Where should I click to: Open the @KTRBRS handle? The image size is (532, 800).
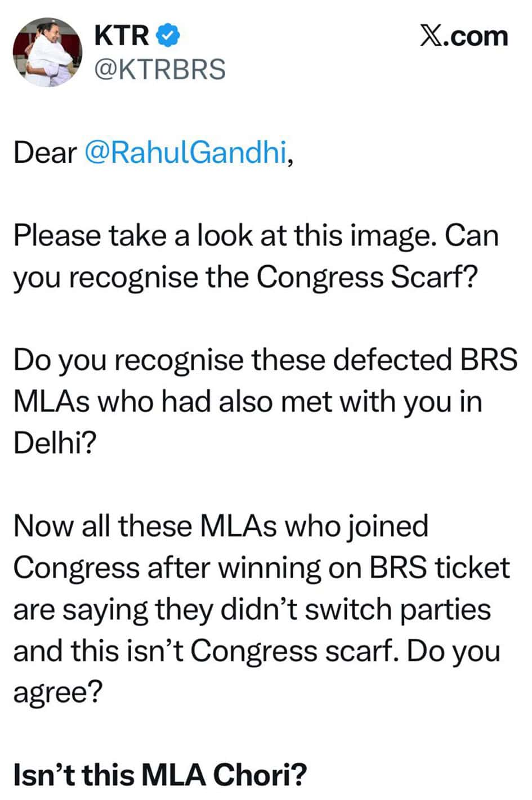tap(160, 70)
